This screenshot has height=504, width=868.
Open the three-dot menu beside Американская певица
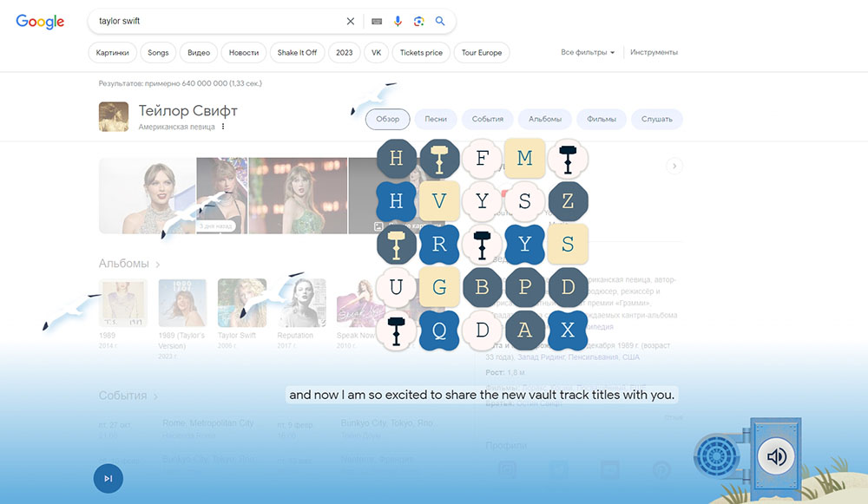[223, 127]
